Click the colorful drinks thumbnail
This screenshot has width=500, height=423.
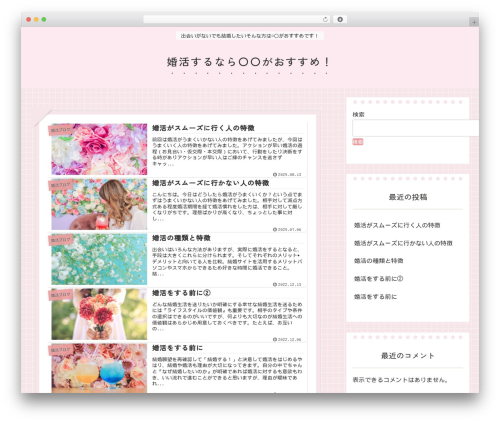[99, 368]
